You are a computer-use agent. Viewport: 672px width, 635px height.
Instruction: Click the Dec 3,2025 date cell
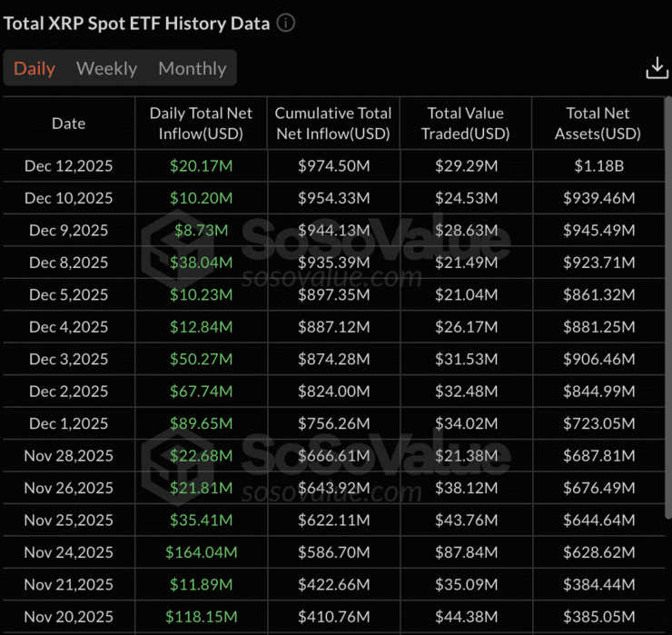pyautogui.click(x=69, y=359)
